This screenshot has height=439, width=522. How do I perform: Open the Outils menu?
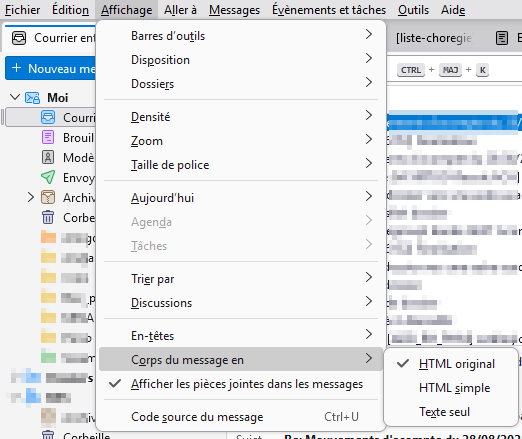pyautogui.click(x=413, y=10)
